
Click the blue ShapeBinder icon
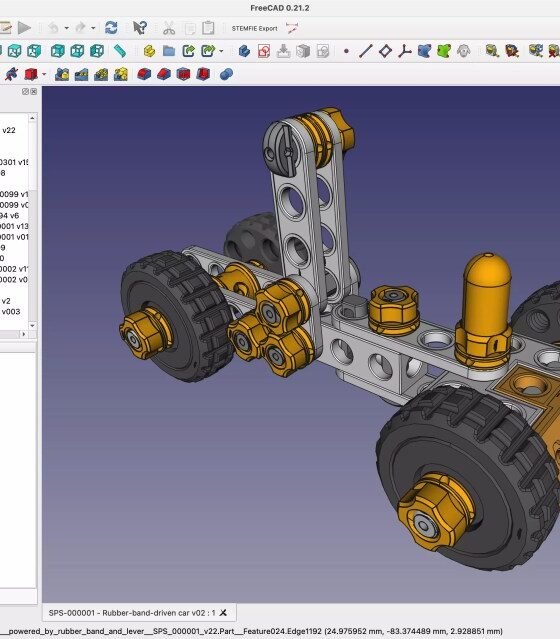[x=424, y=51]
